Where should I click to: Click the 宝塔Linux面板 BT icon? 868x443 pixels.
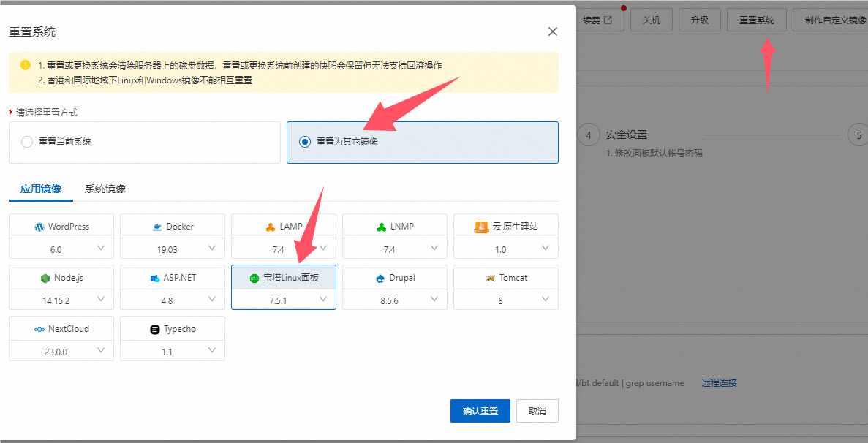click(x=254, y=279)
